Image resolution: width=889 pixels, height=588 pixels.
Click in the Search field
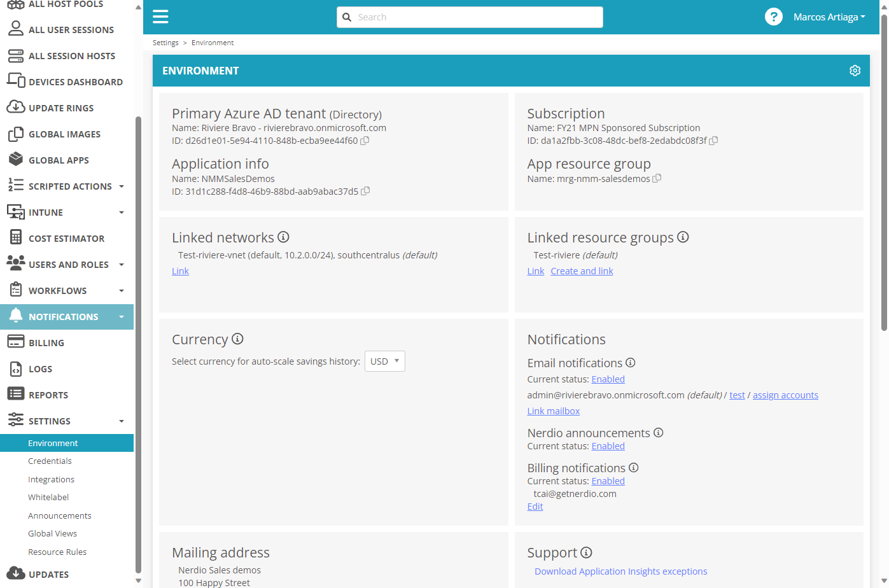point(470,17)
